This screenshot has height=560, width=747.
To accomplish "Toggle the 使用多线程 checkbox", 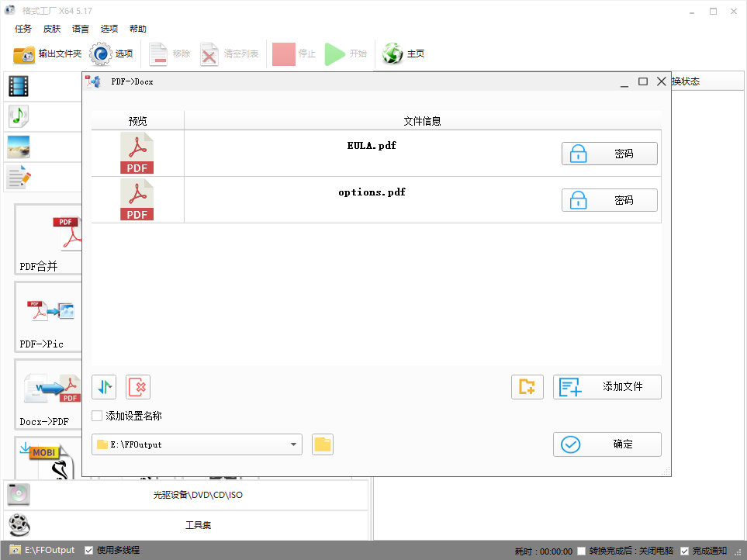I will tap(89, 550).
